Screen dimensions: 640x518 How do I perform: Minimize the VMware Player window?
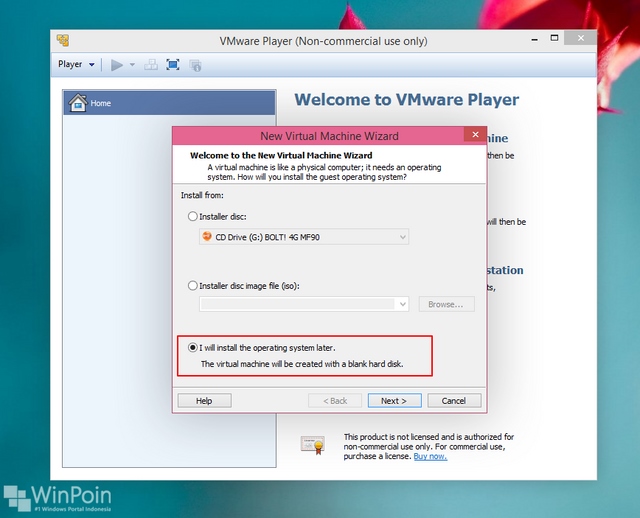[534, 39]
